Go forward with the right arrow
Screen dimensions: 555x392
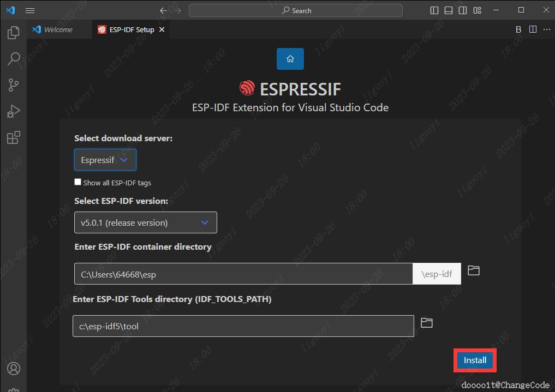click(178, 10)
